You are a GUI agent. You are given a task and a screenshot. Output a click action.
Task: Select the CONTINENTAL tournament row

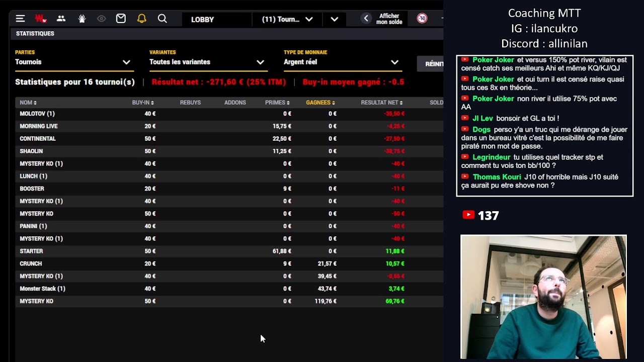click(229, 139)
